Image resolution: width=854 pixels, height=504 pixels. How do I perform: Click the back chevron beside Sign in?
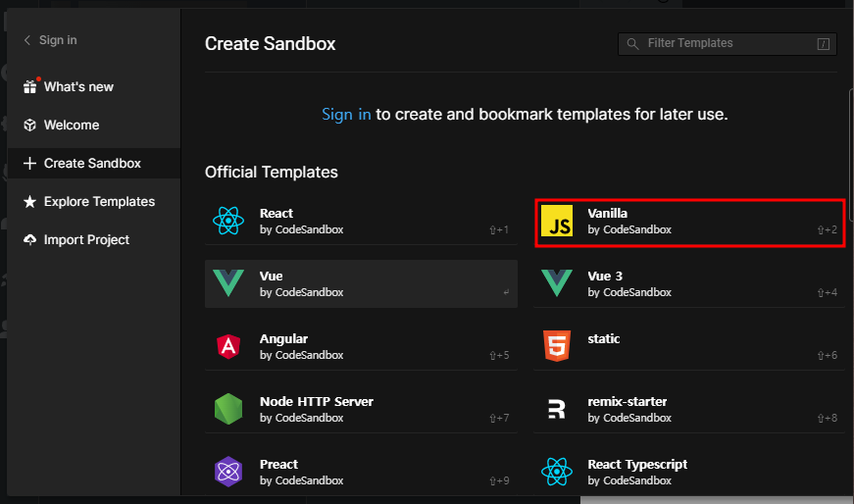tap(27, 40)
